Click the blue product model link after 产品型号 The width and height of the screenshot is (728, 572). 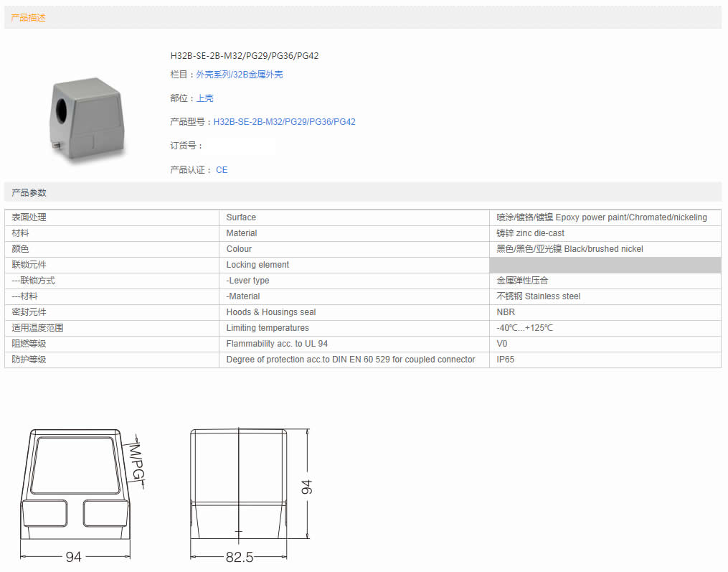tap(284, 122)
